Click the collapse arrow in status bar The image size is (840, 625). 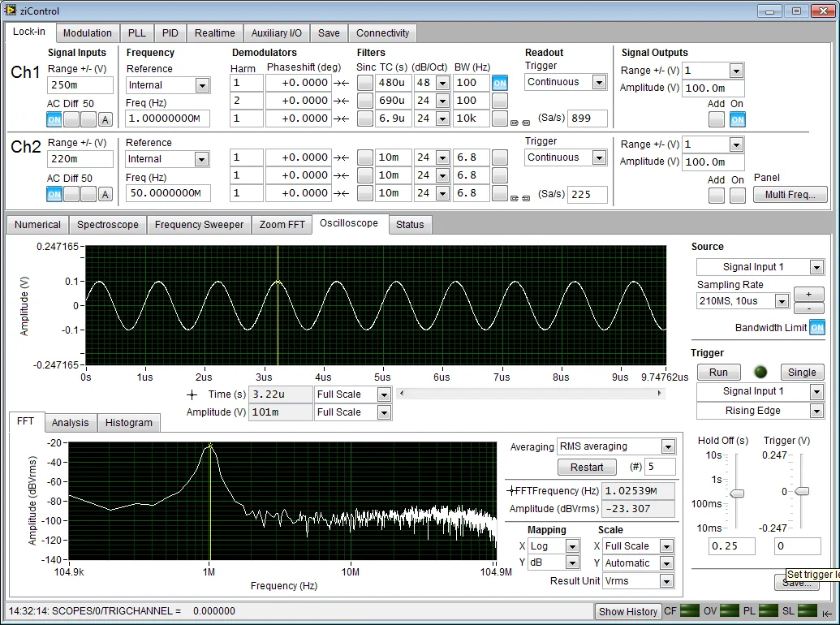pos(828,613)
